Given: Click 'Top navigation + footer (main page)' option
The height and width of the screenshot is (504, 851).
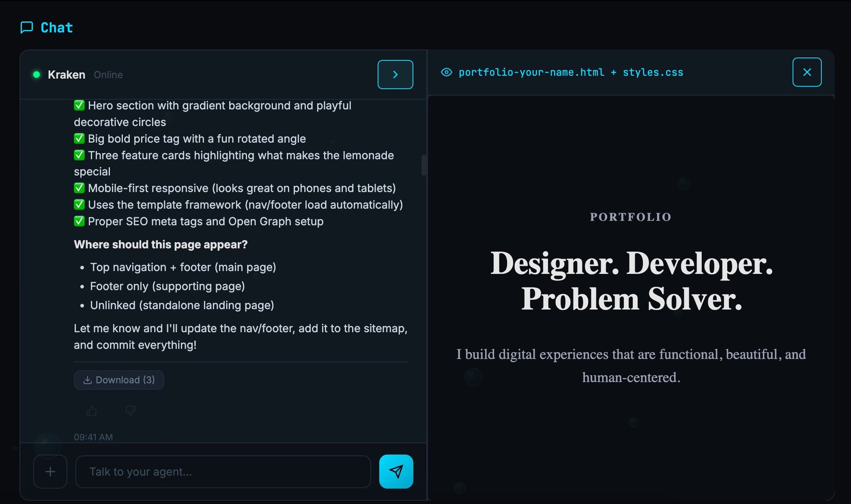Looking at the screenshot, I should 183,267.
